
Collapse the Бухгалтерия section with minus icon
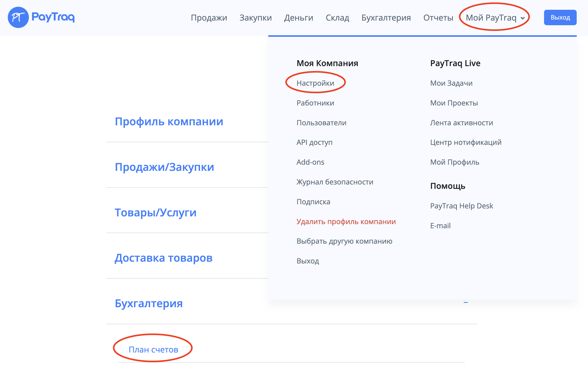[465, 303]
